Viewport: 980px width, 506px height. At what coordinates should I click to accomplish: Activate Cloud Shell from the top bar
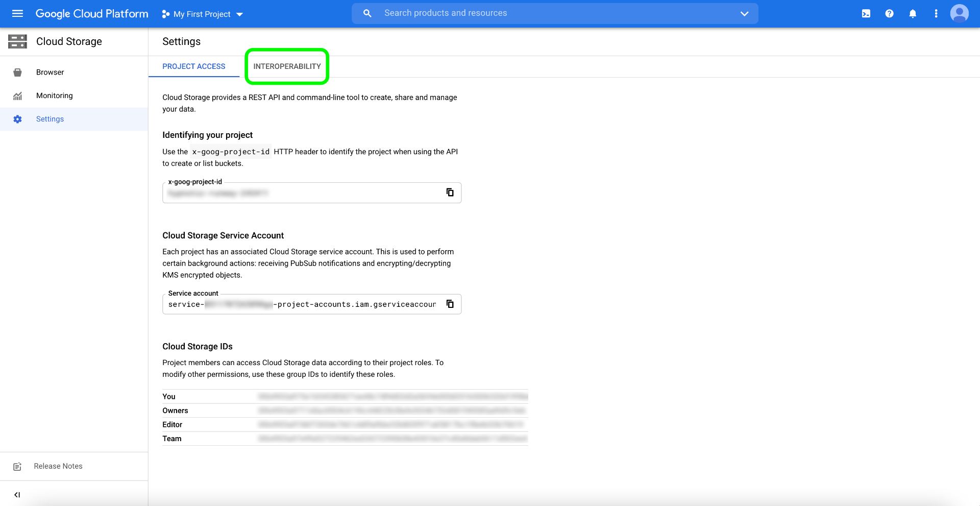(x=866, y=14)
